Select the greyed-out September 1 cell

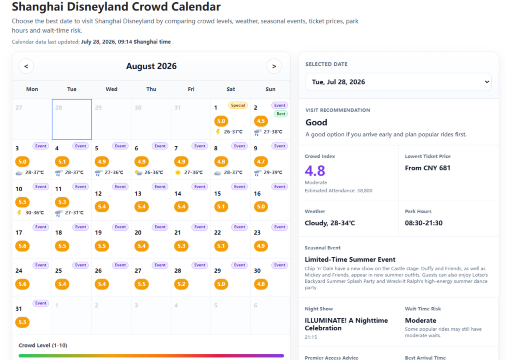[72, 316]
